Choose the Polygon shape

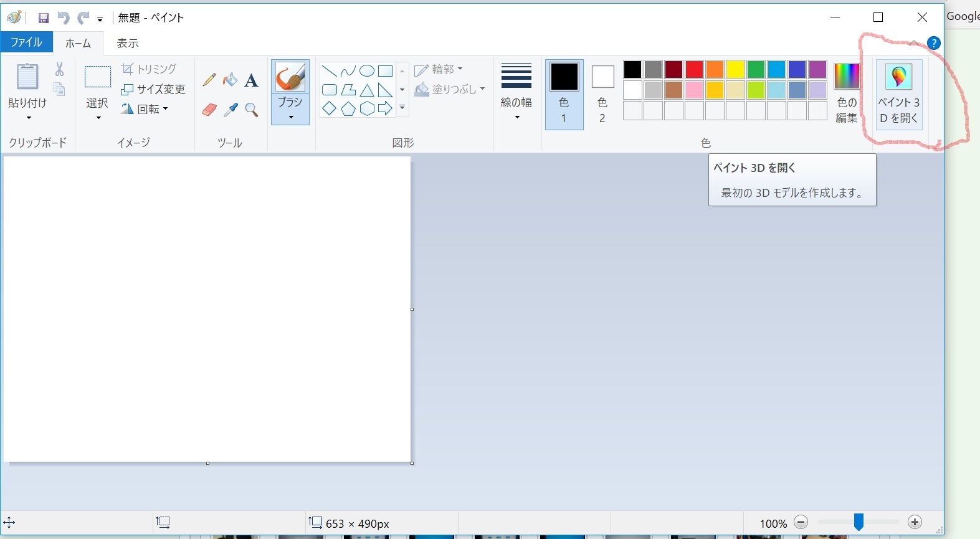[348, 90]
